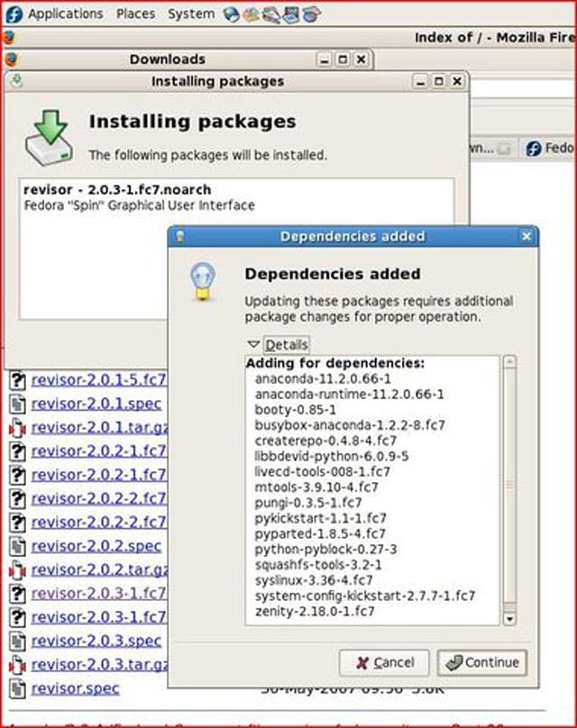Select zenity-2.18.0-1.fc7 entry
Image resolution: width=577 pixels, height=728 pixels.
(x=315, y=612)
